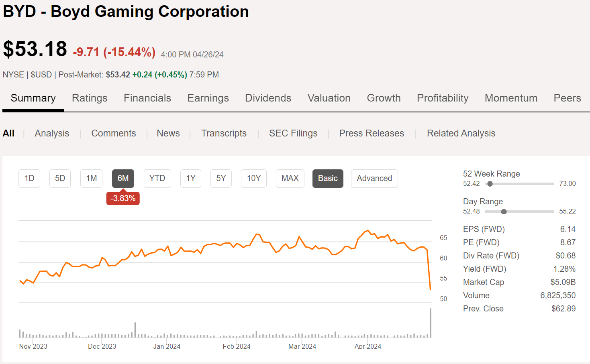The image size is (590, 364).
Task: Open the Dividends tab
Action: click(268, 98)
